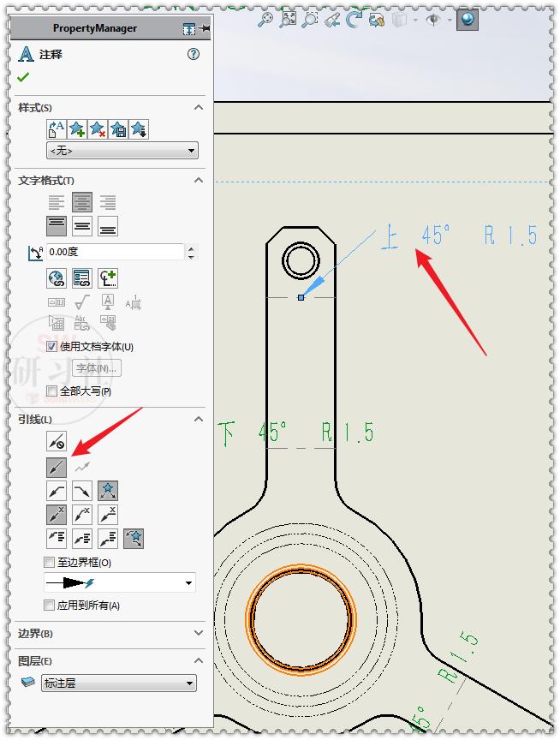Set text to left align
The image size is (560, 740).
click(x=57, y=202)
